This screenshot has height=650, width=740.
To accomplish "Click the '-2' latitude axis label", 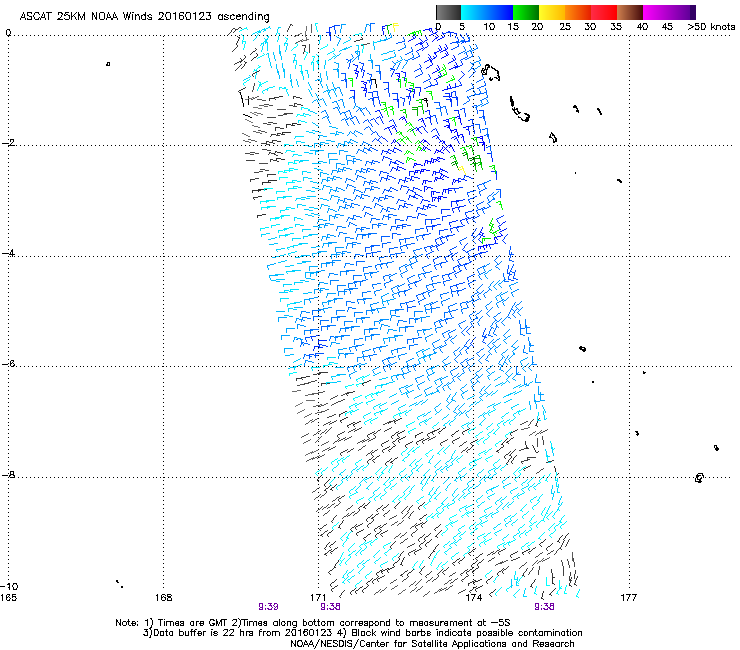I will 8,143.
